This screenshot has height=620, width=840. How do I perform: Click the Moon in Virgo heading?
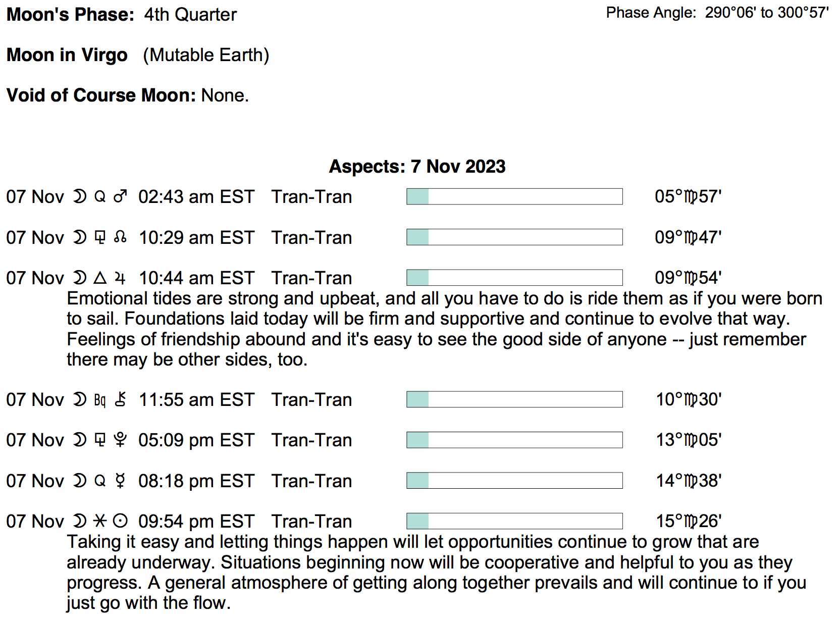click(67, 55)
